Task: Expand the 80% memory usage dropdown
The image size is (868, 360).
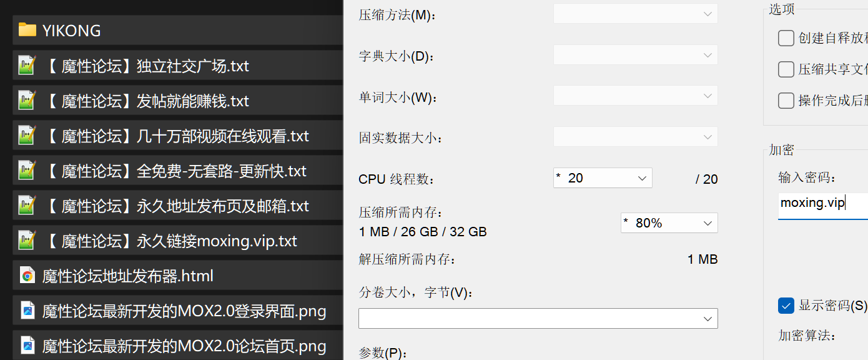Action: click(669, 223)
